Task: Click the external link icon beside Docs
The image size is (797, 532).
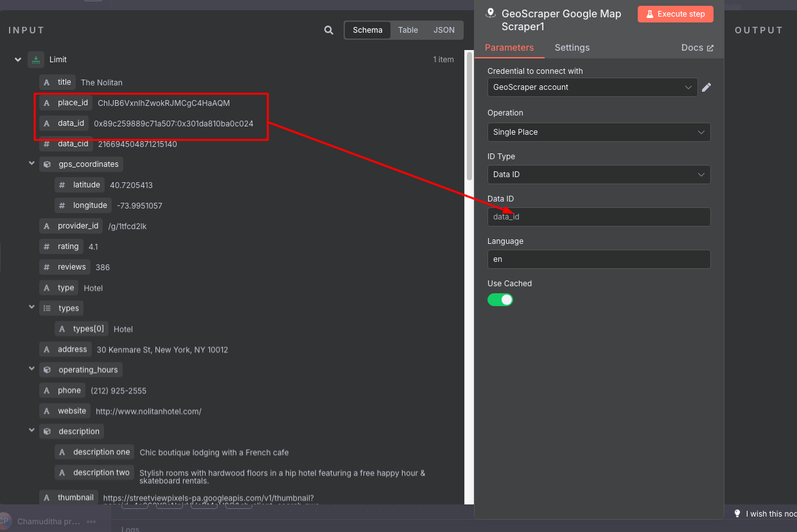Action: 710,48
